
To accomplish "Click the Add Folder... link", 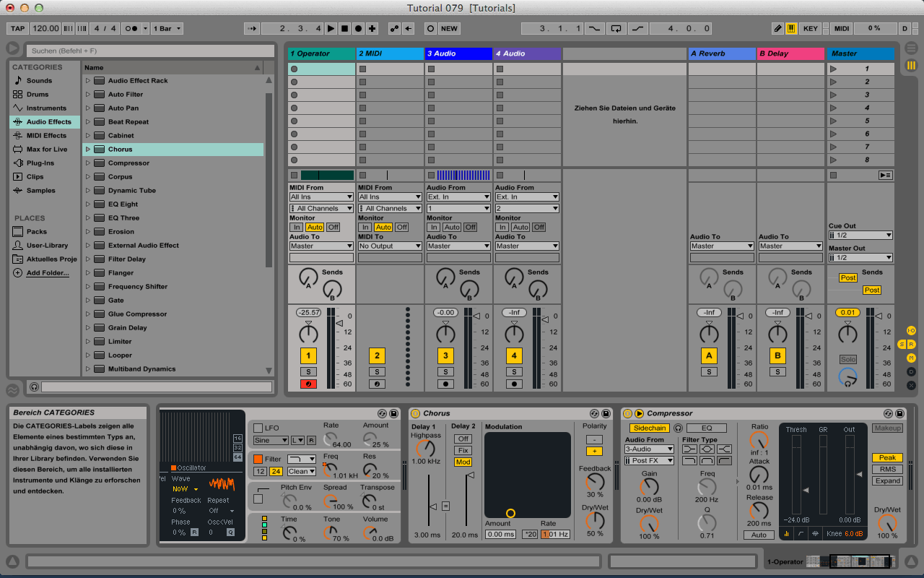I will [48, 273].
